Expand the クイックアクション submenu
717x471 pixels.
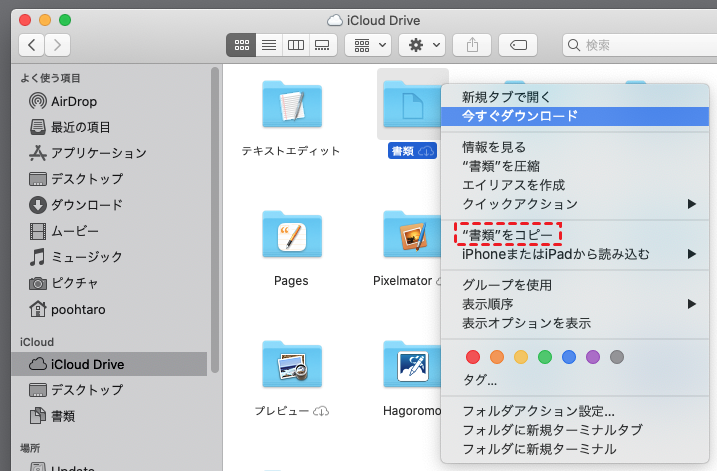click(x=577, y=204)
